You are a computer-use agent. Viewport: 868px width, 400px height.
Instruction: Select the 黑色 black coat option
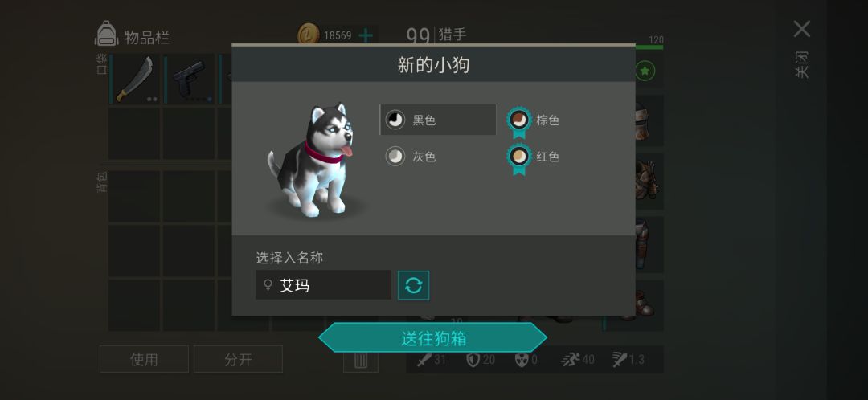[438, 120]
